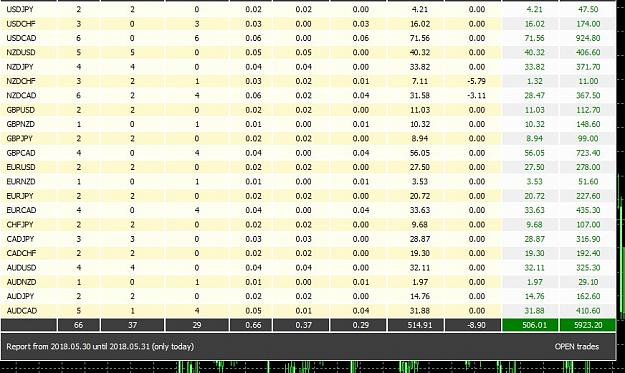Click the AUDUSD symbol name
Screen dimensions: 625x373
tap(21, 267)
